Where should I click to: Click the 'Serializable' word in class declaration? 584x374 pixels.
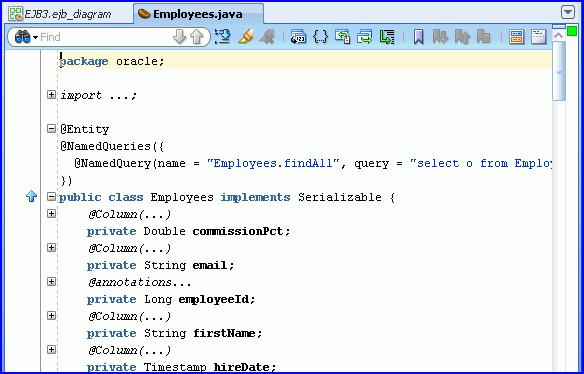tap(340, 197)
